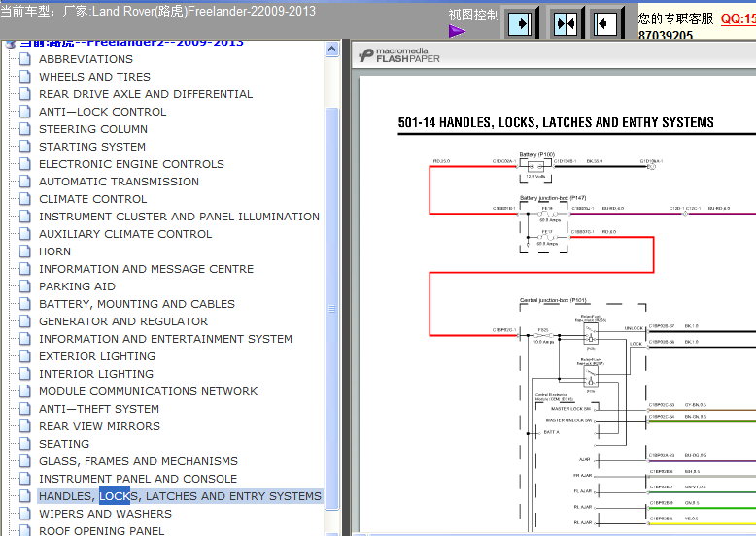
Task: Select REAR DRIVE AXLE AND DIFFERENTIAL
Action: 146,94
